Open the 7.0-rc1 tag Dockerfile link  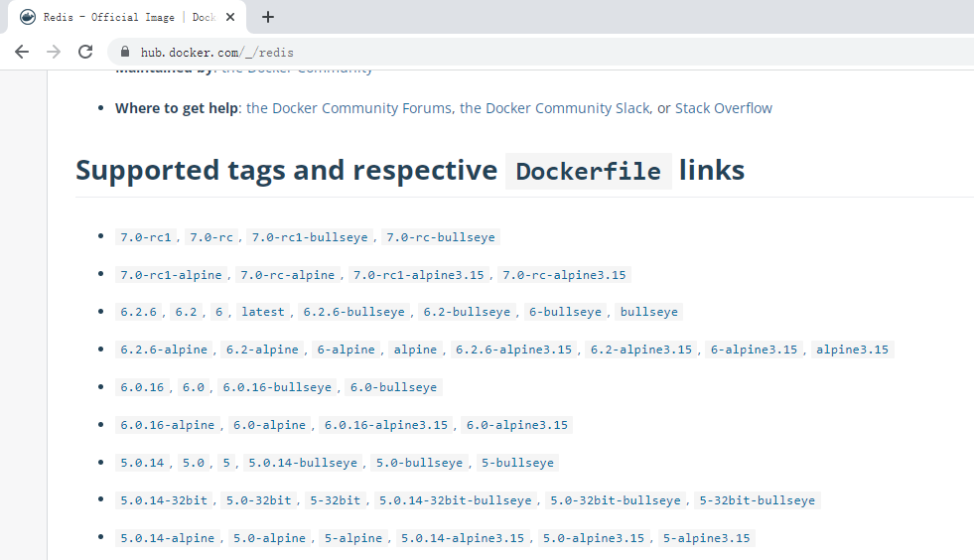145,237
